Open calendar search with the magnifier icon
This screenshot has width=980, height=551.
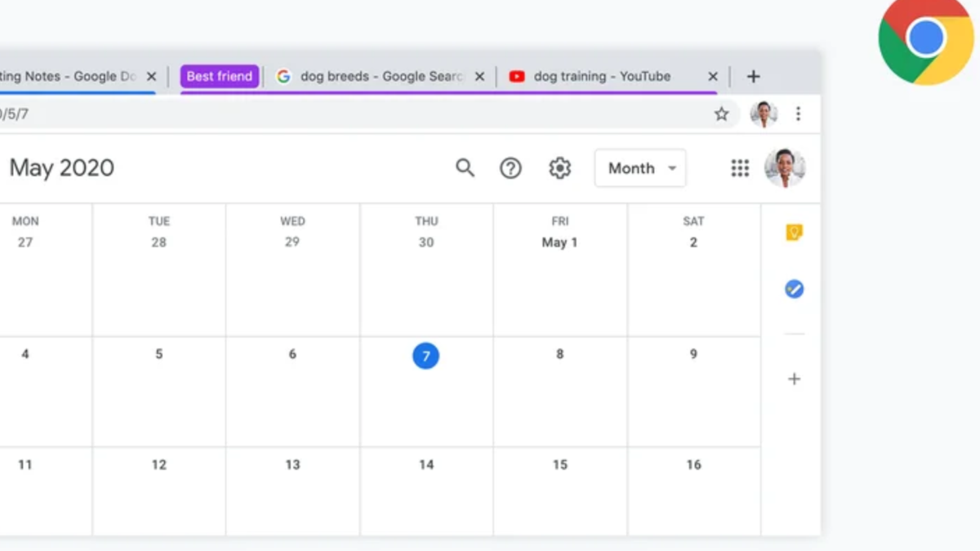[465, 168]
